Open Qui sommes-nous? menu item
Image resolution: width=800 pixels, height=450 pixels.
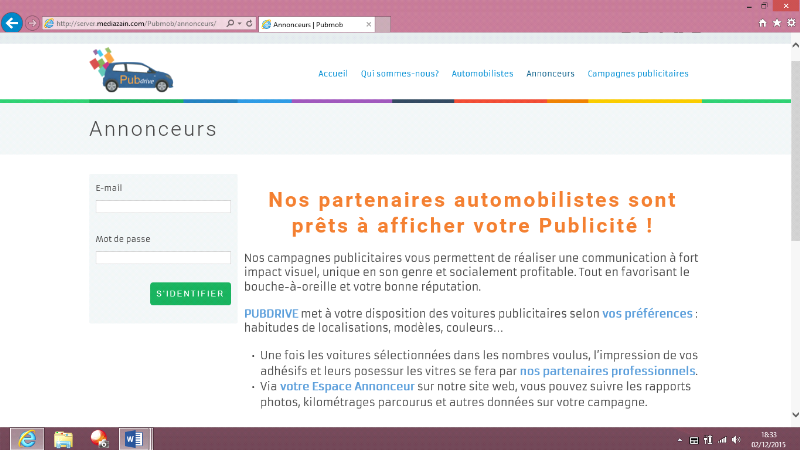coord(399,73)
